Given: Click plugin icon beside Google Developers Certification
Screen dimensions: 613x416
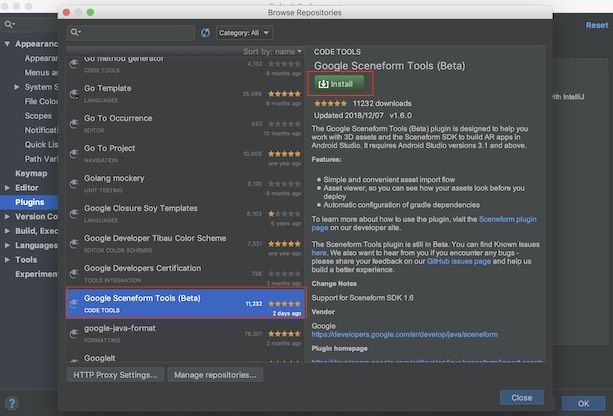Looking at the screenshot, I should point(74,274).
